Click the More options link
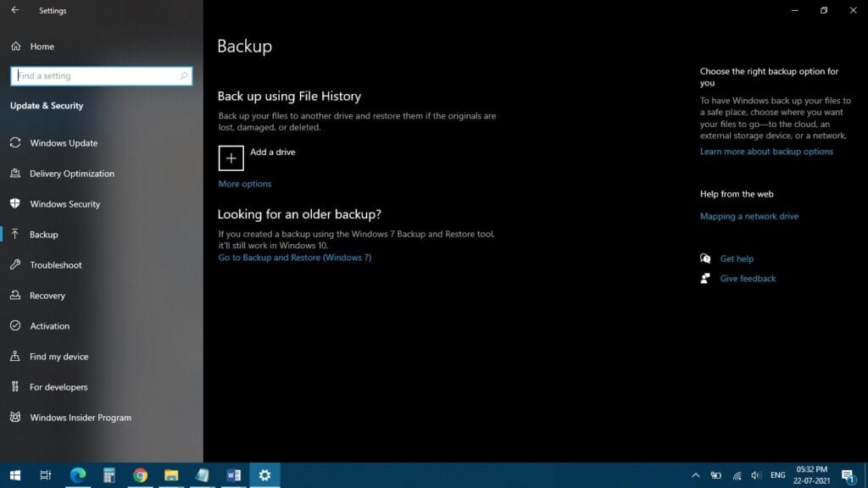Image resolution: width=868 pixels, height=488 pixels. [245, 184]
